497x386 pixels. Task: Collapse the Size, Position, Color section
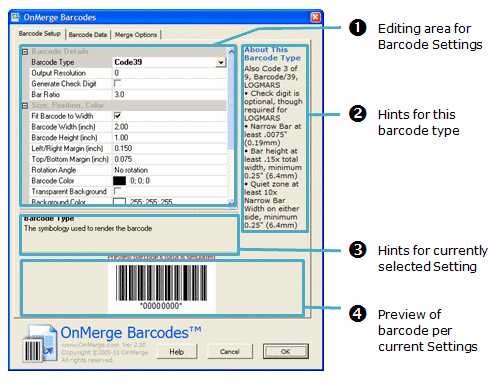click(x=25, y=106)
